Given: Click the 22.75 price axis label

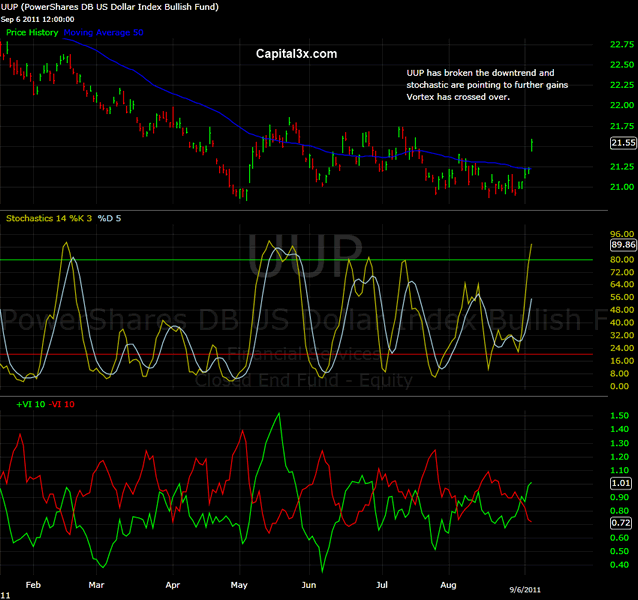Looking at the screenshot, I should click(621, 45).
